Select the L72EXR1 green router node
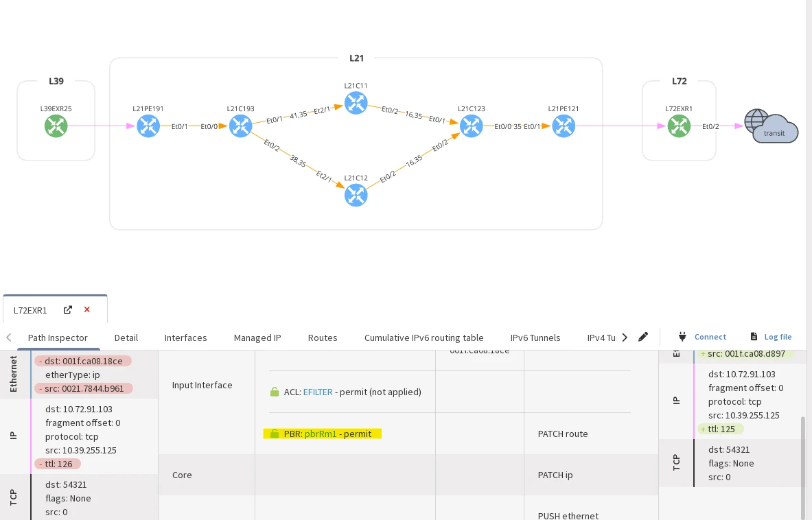The image size is (812, 520). [x=679, y=126]
